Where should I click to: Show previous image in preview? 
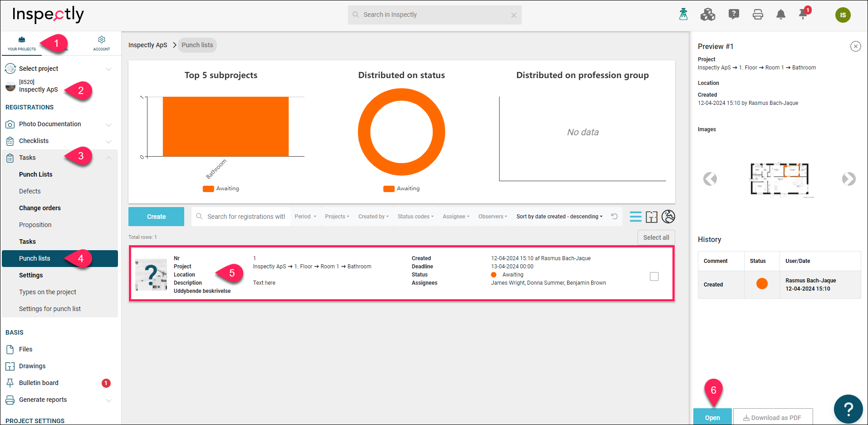[710, 179]
